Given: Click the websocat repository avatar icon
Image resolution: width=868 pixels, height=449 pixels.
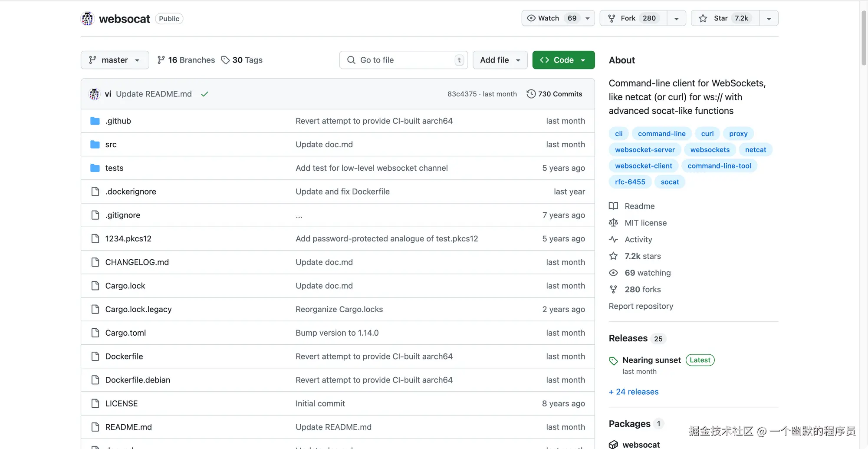Looking at the screenshot, I should point(88,19).
